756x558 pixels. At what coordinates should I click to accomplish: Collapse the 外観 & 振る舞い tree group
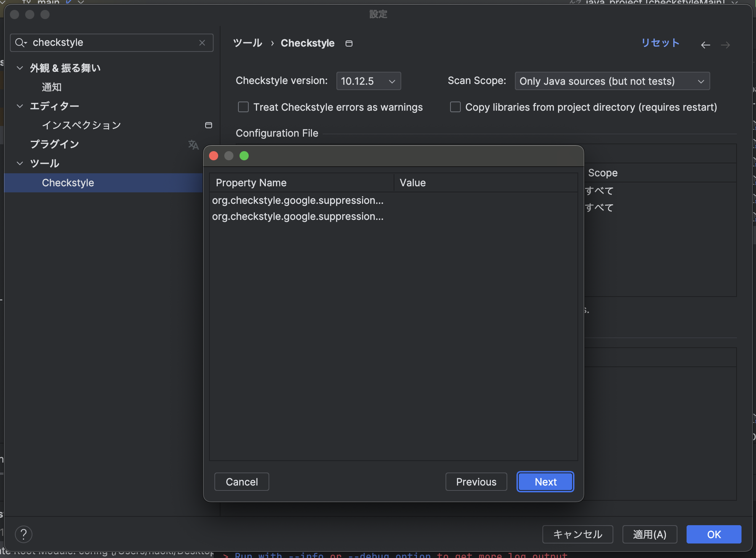click(x=20, y=68)
